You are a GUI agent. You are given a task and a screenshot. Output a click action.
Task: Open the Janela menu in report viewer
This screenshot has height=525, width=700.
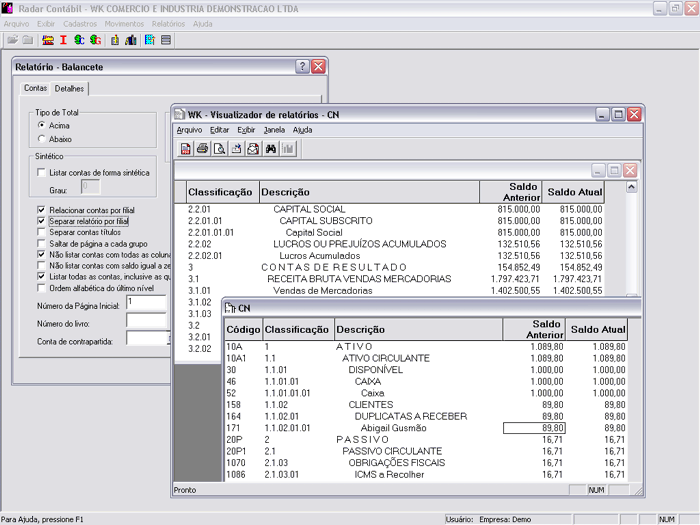click(274, 130)
